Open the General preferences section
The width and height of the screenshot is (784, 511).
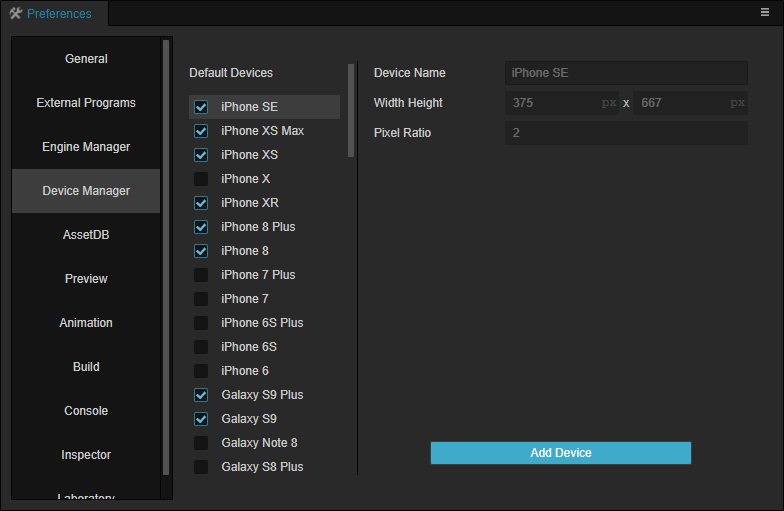point(86,59)
